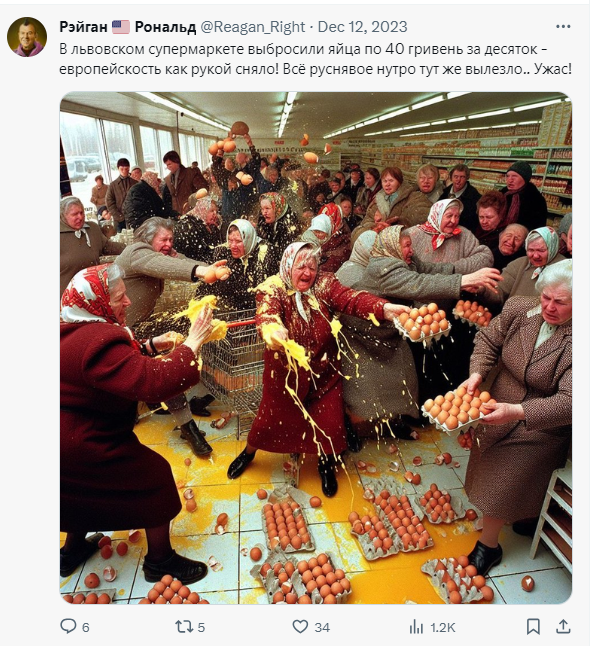Open view analytics bar chart icon

[x=416, y=627]
